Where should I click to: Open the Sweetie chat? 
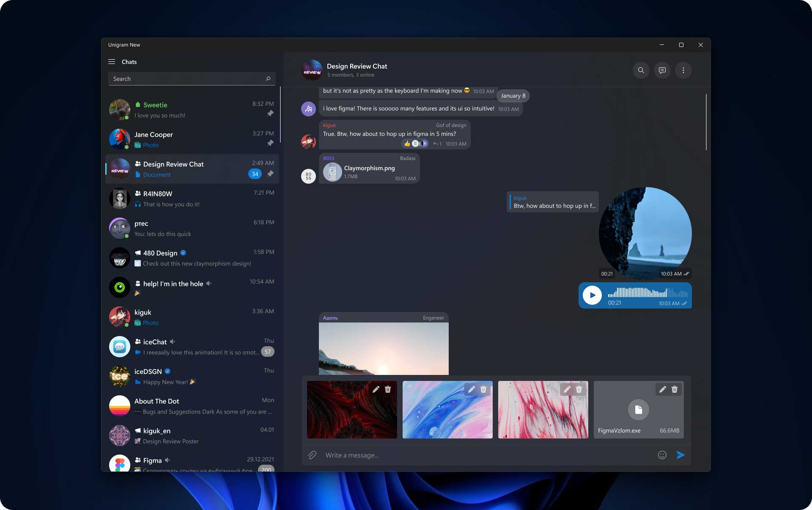point(192,110)
